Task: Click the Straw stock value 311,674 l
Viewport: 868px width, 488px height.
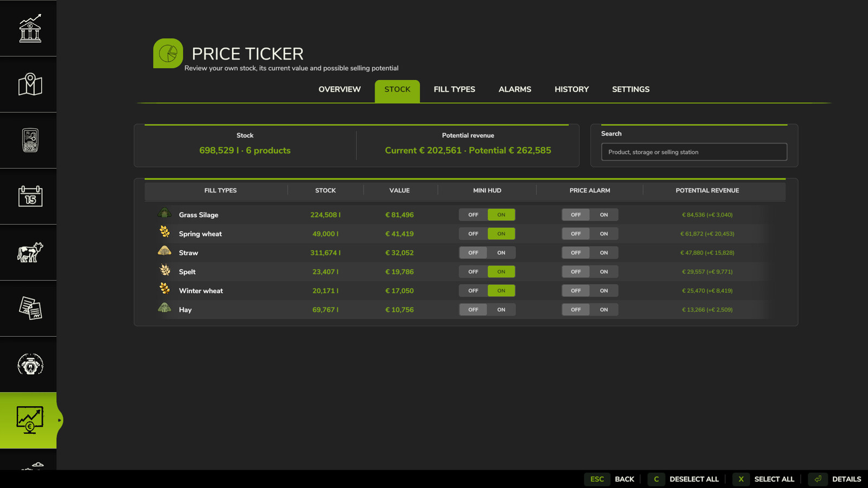Action: point(325,253)
